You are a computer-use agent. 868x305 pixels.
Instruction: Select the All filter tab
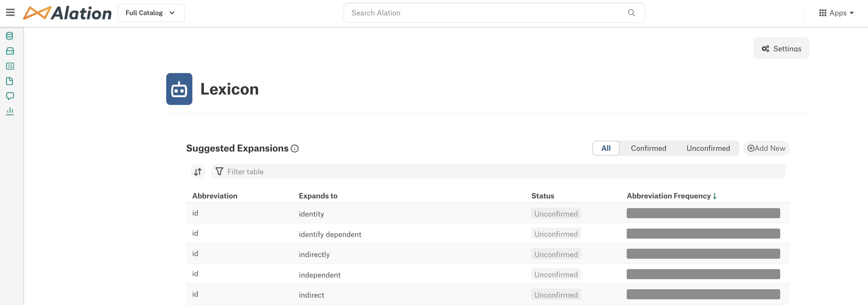[606, 148]
